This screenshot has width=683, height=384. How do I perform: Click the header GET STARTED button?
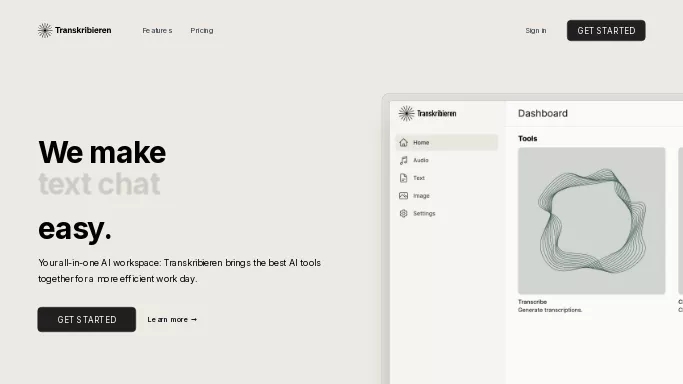606,30
